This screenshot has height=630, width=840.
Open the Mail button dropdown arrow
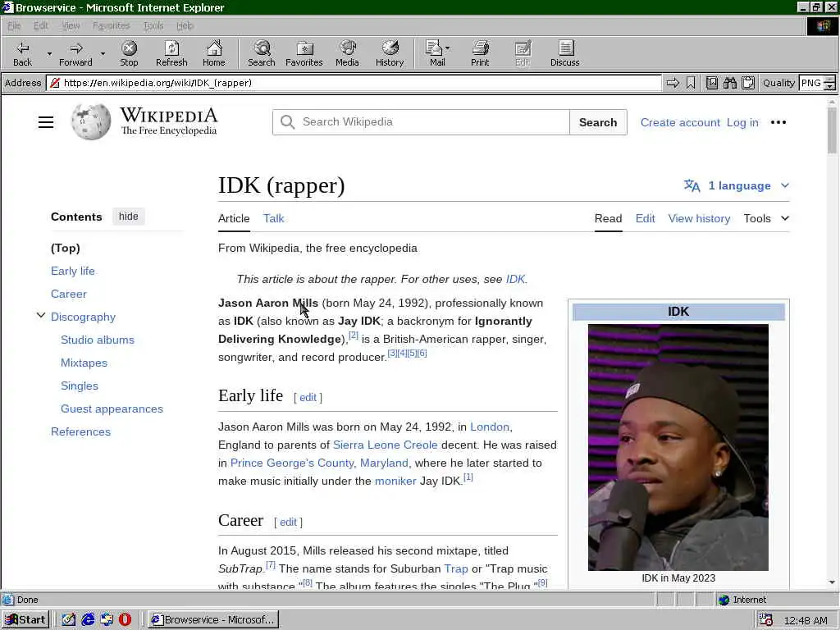448,48
